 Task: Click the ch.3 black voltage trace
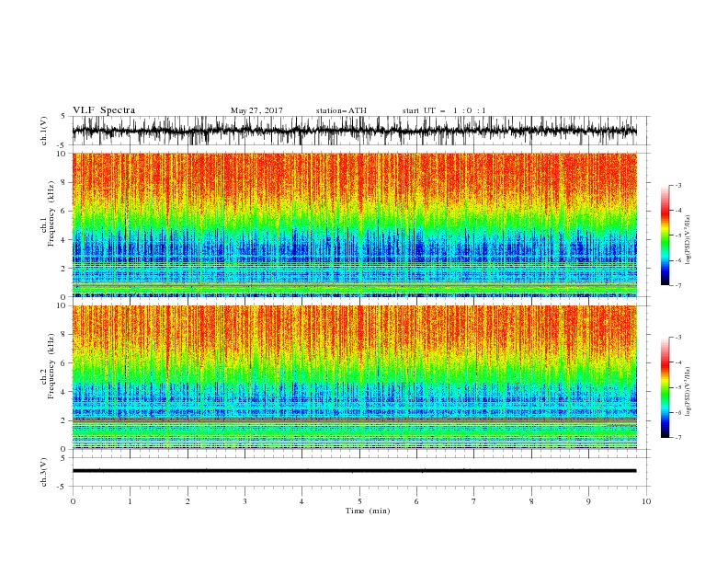coord(354,471)
